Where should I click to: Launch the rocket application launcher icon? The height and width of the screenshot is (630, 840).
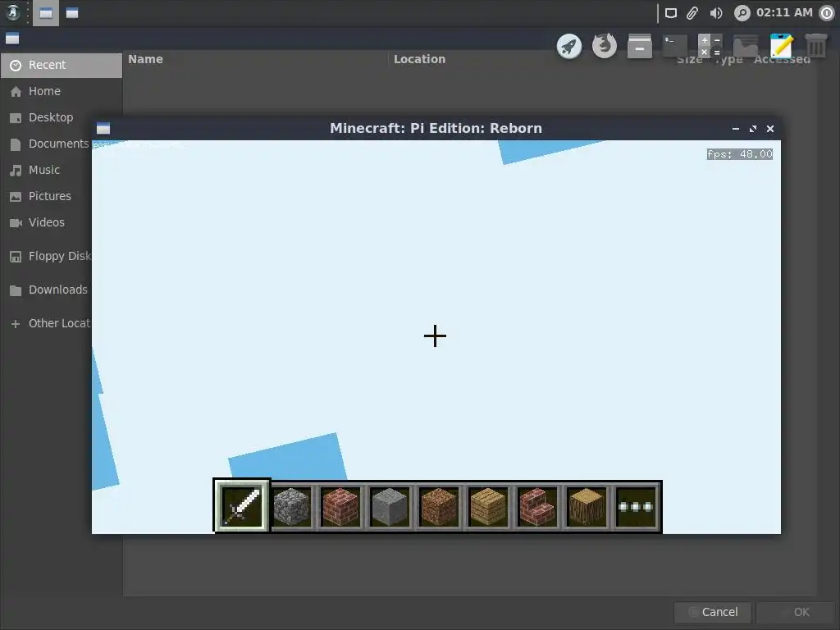point(569,46)
